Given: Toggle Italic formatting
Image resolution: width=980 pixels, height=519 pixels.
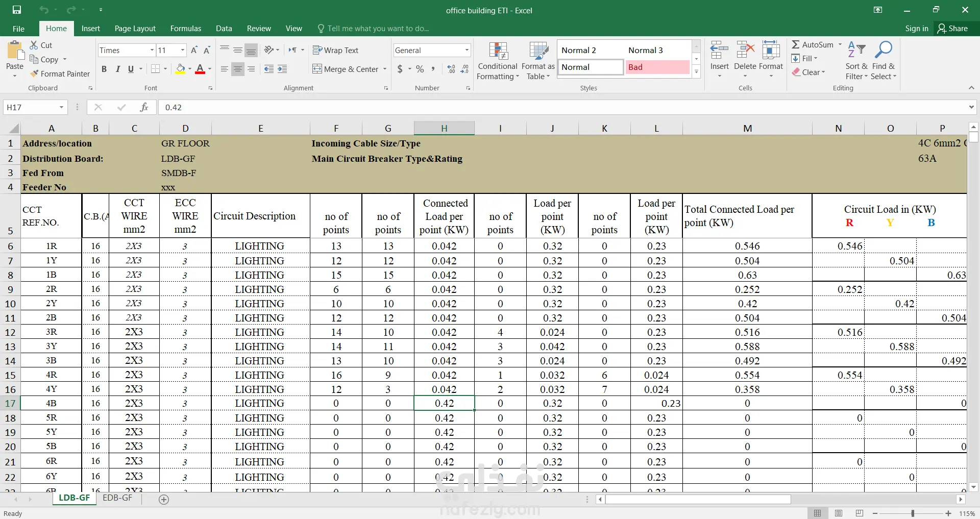Looking at the screenshot, I should coord(117,69).
